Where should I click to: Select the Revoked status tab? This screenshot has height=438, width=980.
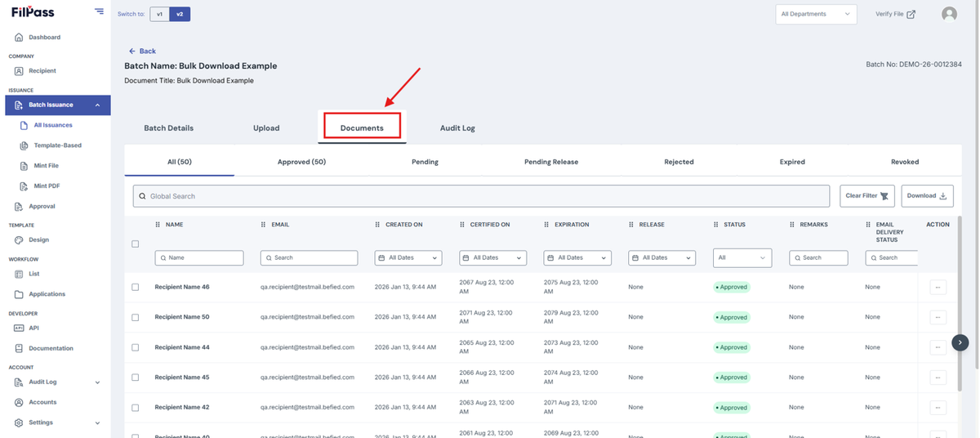905,162
